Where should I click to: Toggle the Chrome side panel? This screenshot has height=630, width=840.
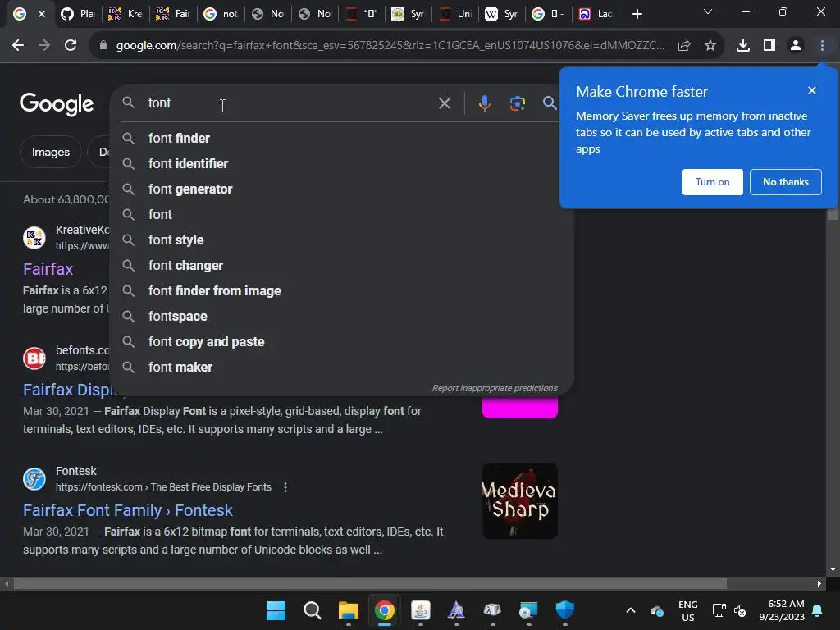[769, 46]
